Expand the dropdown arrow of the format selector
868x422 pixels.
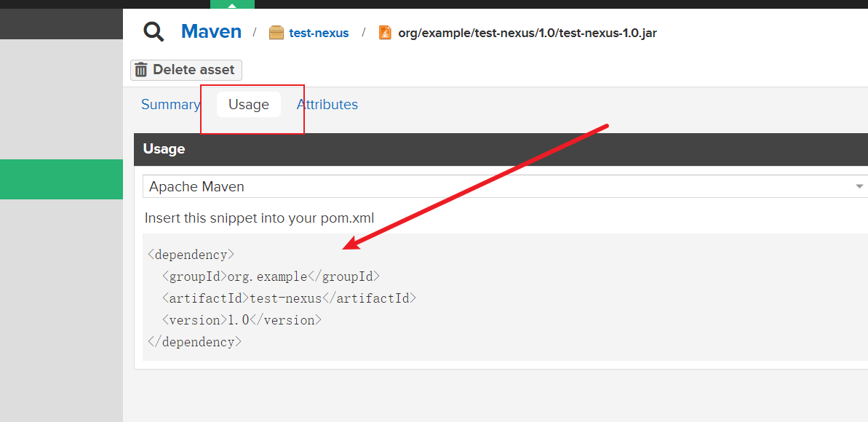(x=860, y=187)
